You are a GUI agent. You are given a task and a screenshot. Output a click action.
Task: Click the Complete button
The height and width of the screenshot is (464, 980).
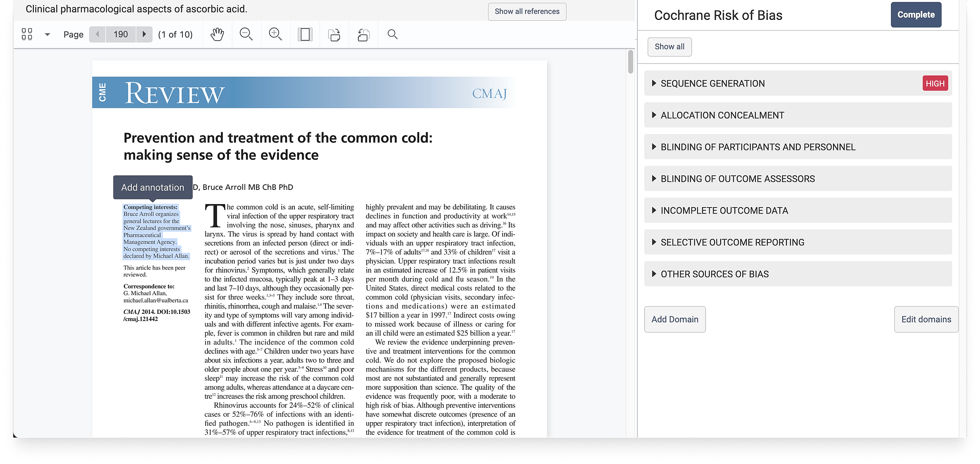916,15
